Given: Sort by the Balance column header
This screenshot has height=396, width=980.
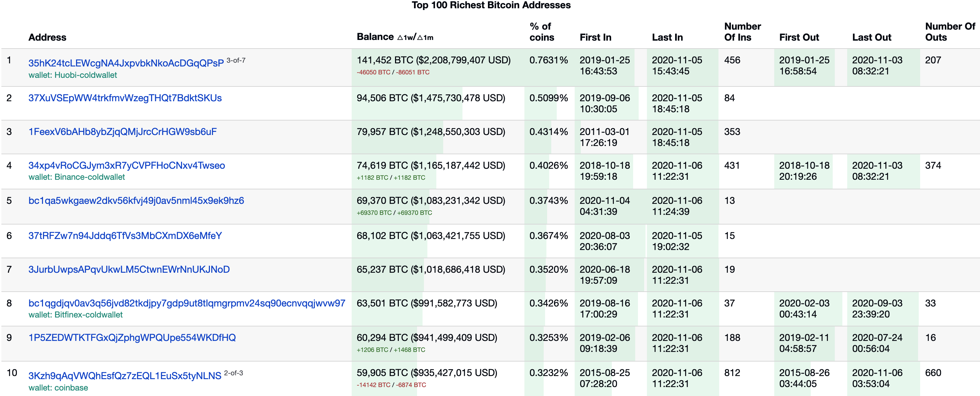Looking at the screenshot, I should coord(375,37).
